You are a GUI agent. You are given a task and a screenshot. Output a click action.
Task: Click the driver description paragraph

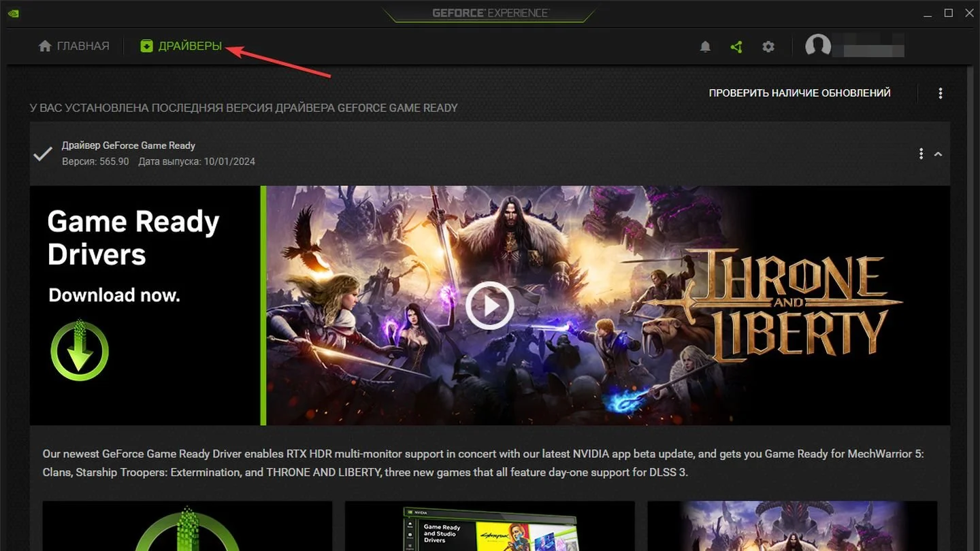[x=483, y=463]
